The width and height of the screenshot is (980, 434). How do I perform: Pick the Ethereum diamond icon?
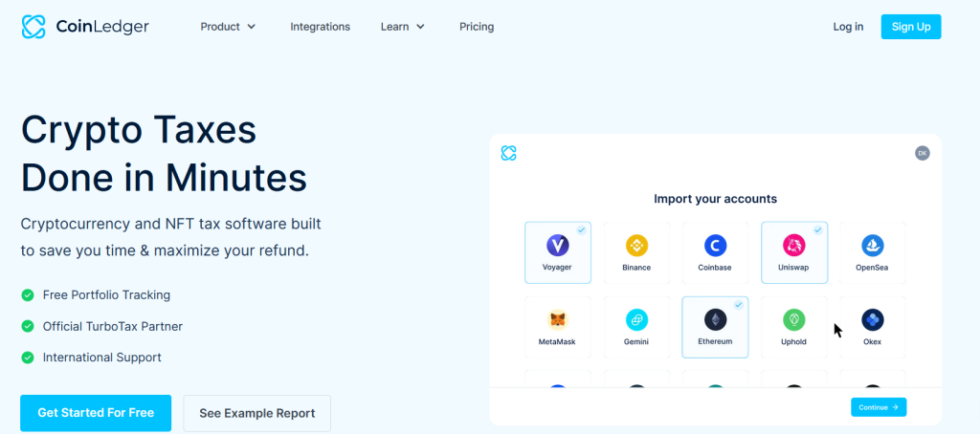pyautogui.click(x=715, y=319)
